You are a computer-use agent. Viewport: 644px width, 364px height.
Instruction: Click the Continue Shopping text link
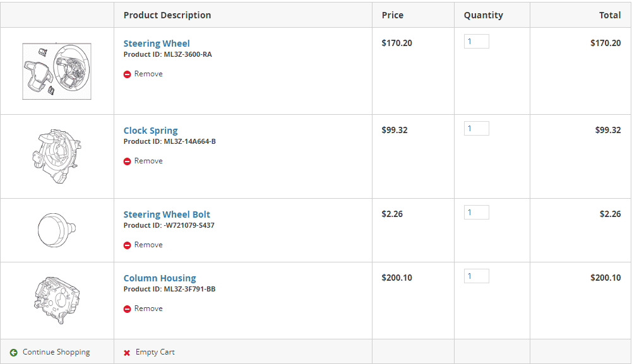(x=56, y=352)
